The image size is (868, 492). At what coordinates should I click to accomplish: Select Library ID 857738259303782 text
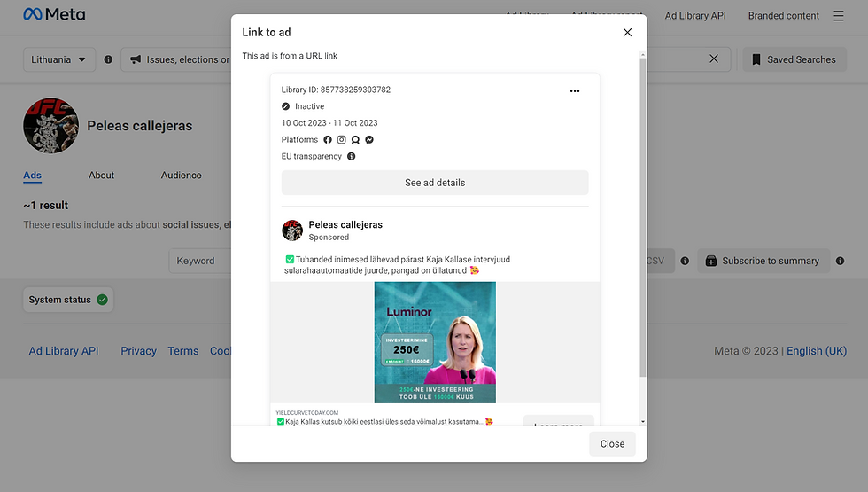(336, 90)
